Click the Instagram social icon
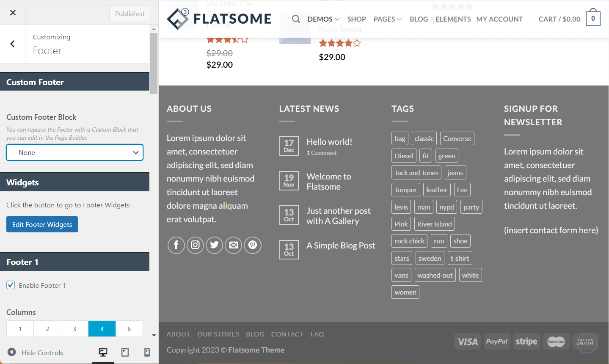Image resolution: width=609 pixels, height=364 pixels. [195, 245]
